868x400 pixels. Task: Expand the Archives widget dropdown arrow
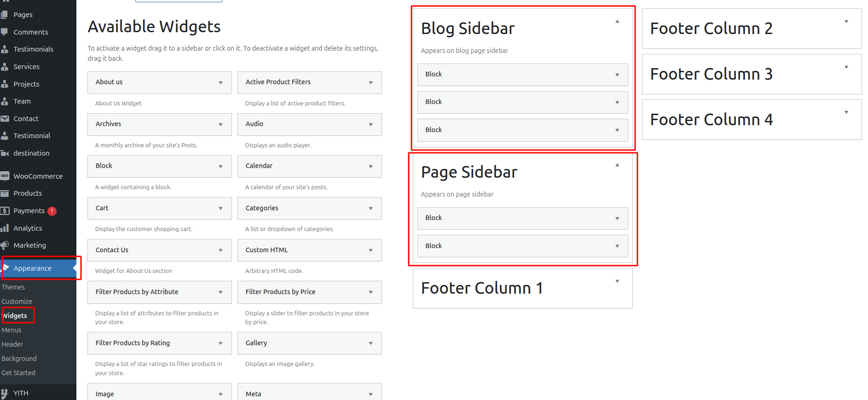220,125
